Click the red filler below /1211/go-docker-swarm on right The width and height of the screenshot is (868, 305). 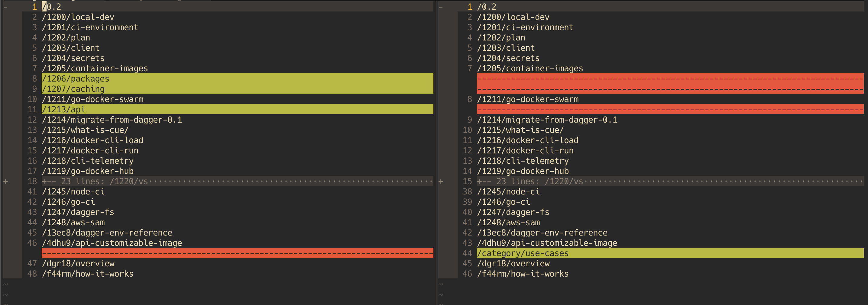point(671,109)
